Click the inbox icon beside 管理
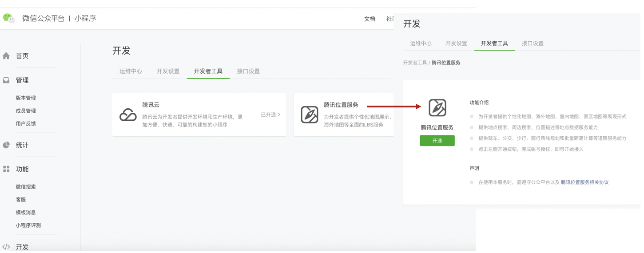Viewport: 644px width, 253px height. coord(6,80)
